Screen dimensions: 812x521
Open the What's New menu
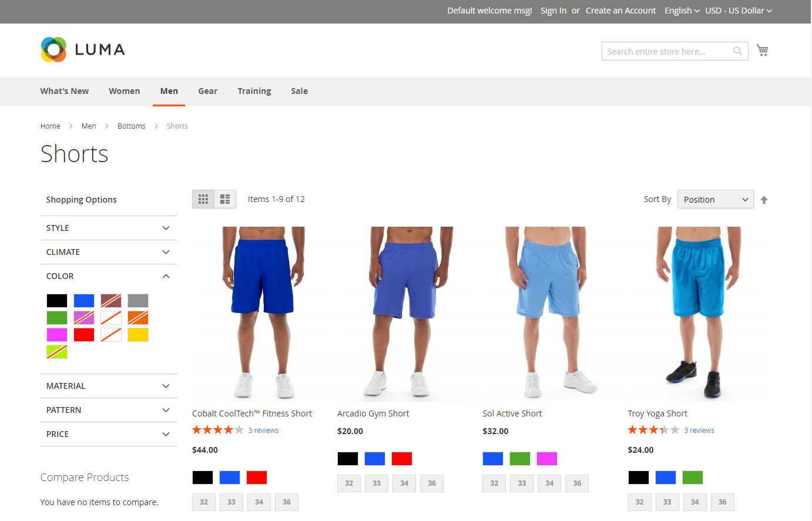[65, 91]
